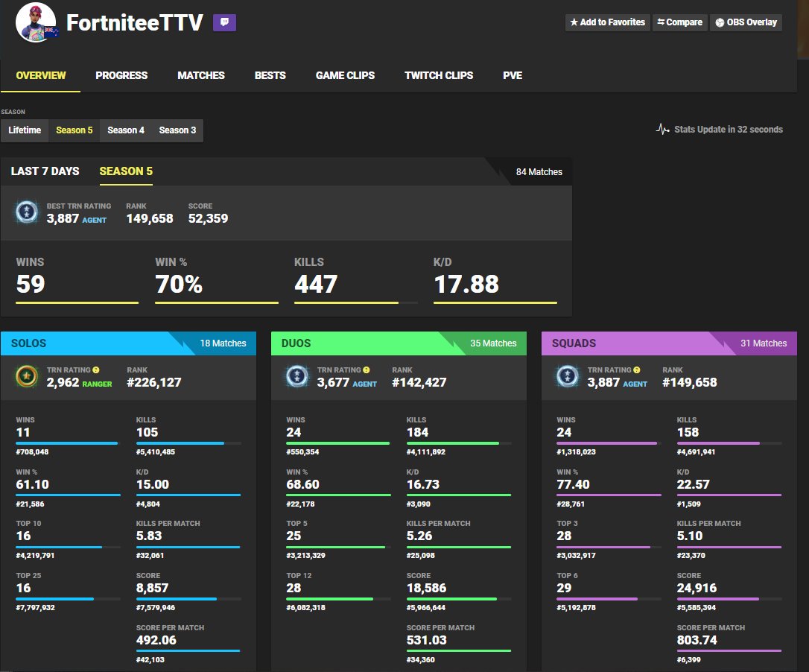The height and width of the screenshot is (672, 809).
Task: Click the Solos TRN rating help icon
Action: (x=96, y=370)
